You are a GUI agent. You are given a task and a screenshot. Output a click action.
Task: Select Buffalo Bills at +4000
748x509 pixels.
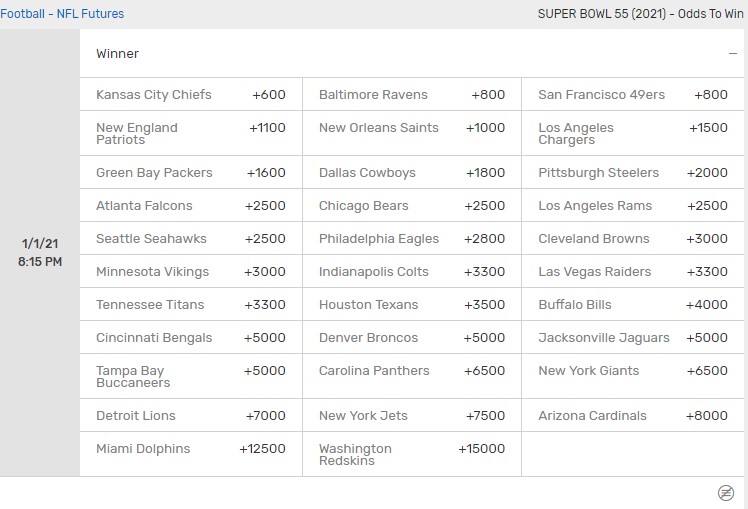point(632,305)
